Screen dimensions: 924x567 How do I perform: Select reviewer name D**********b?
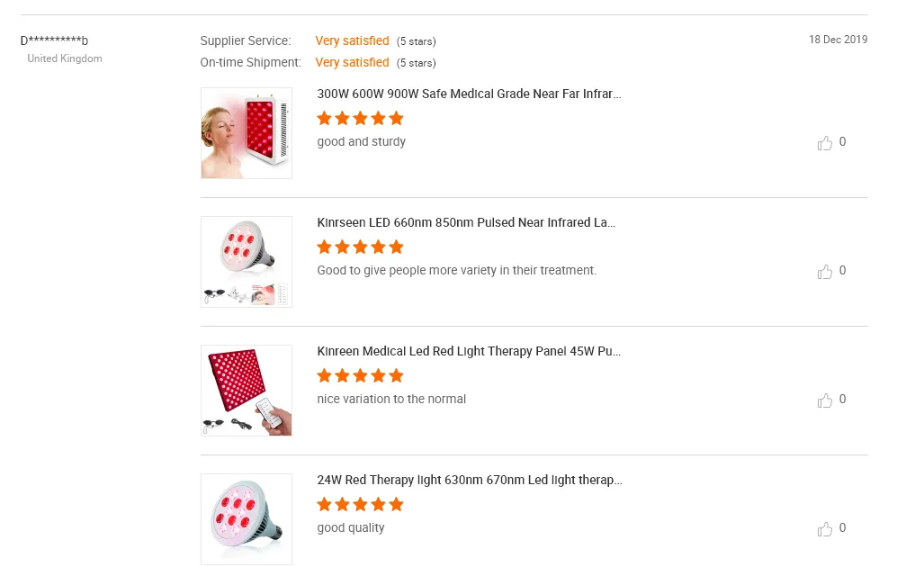(54, 40)
